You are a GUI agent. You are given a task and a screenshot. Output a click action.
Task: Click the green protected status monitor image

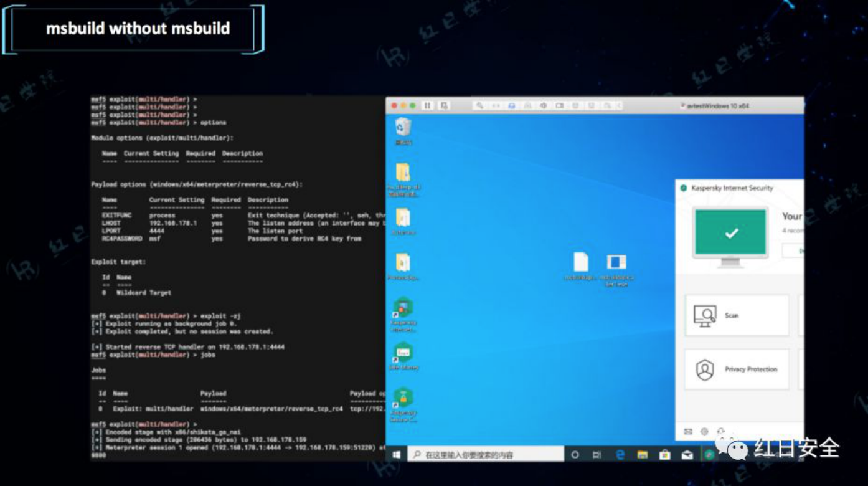click(x=732, y=237)
